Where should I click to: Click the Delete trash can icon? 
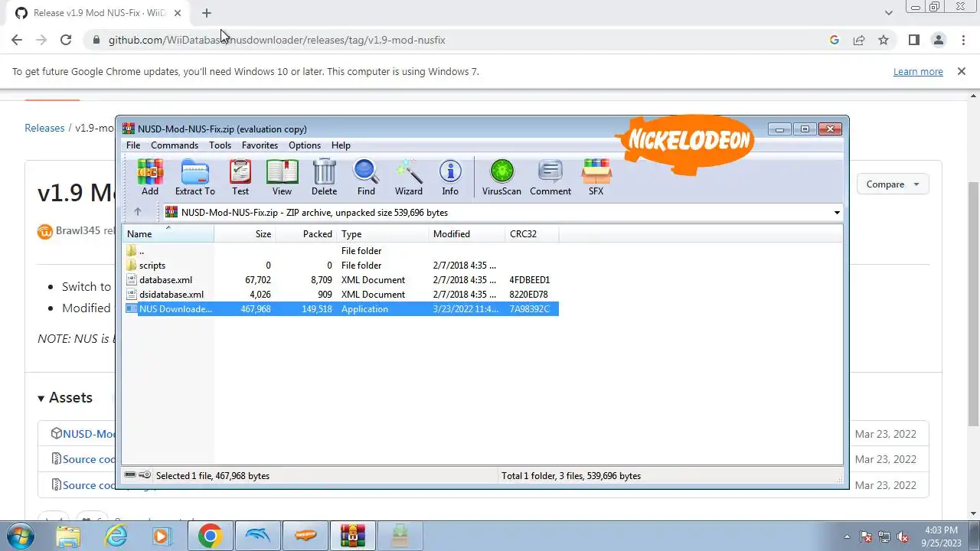click(324, 178)
